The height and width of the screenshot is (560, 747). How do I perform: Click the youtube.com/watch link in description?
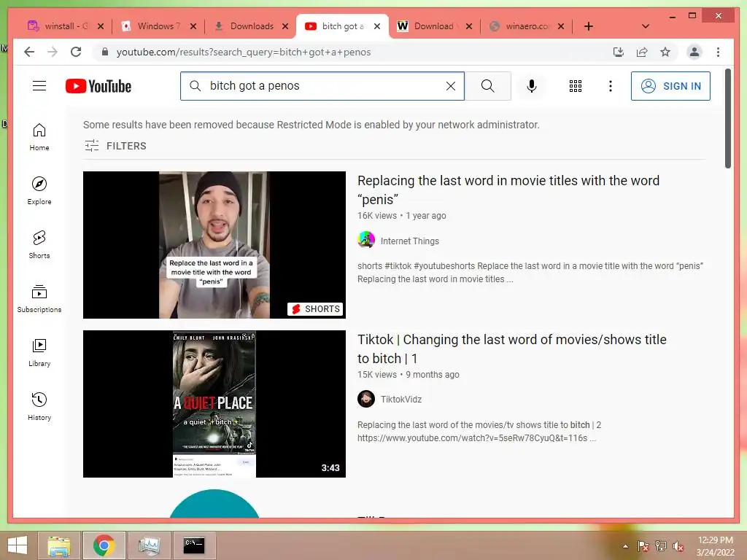[x=472, y=438]
